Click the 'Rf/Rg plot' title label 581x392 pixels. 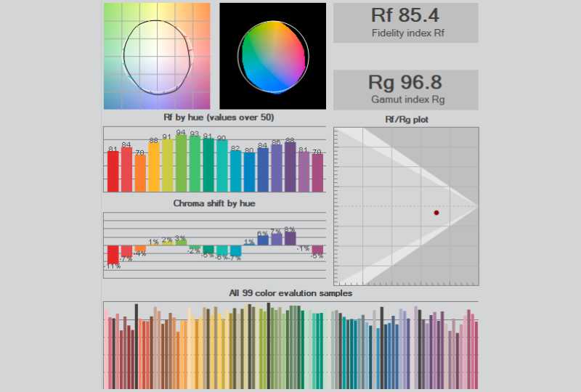[x=405, y=118]
